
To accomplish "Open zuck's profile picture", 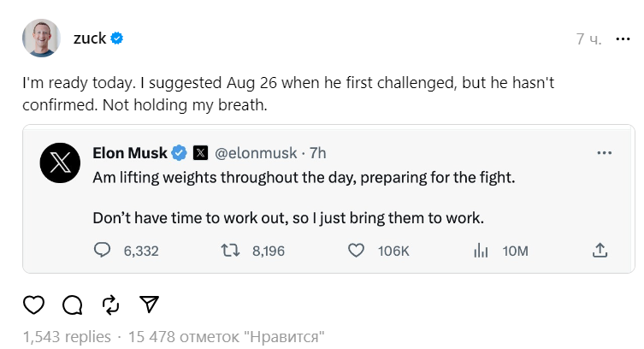I will [39, 39].
